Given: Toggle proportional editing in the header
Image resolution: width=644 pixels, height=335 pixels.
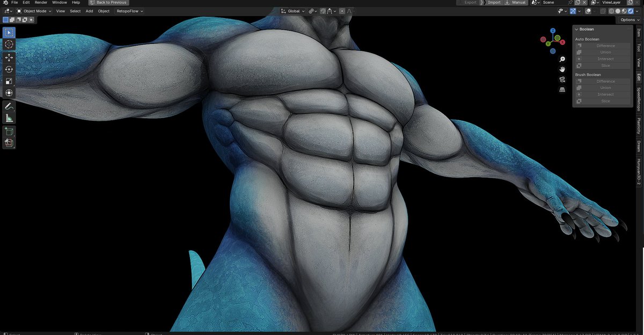Looking at the screenshot, I should tap(342, 11).
